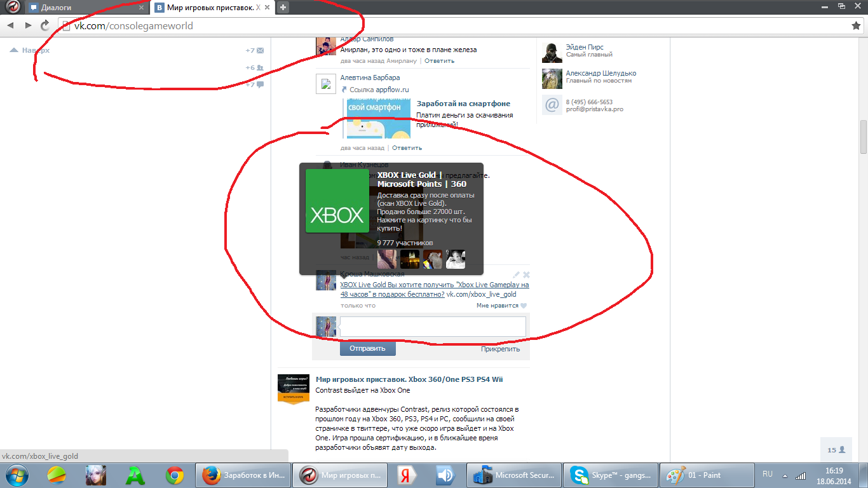Open the Эйден Пирс contact avatar
Screen dimensions: 868x488
552,53
